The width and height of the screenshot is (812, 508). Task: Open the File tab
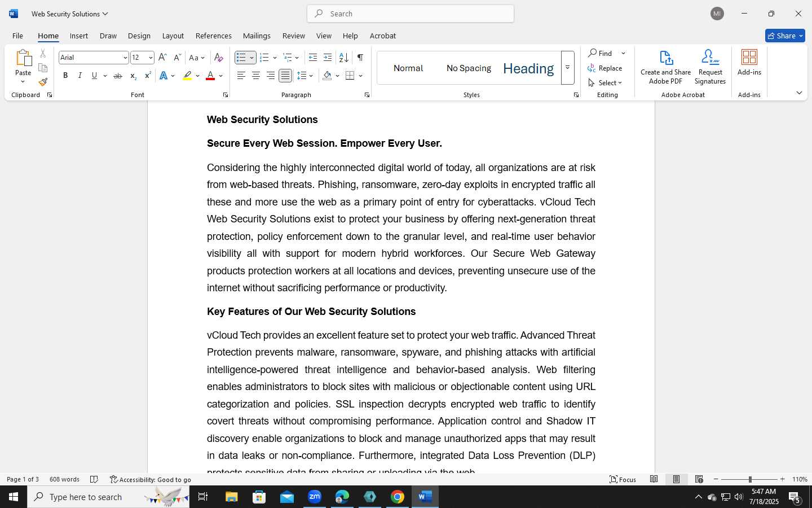[x=17, y=36]
